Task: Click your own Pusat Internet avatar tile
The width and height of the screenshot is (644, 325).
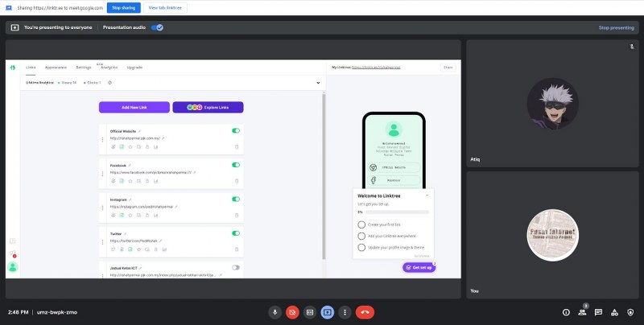Action: pyautogui.click(x=553, y=235)
